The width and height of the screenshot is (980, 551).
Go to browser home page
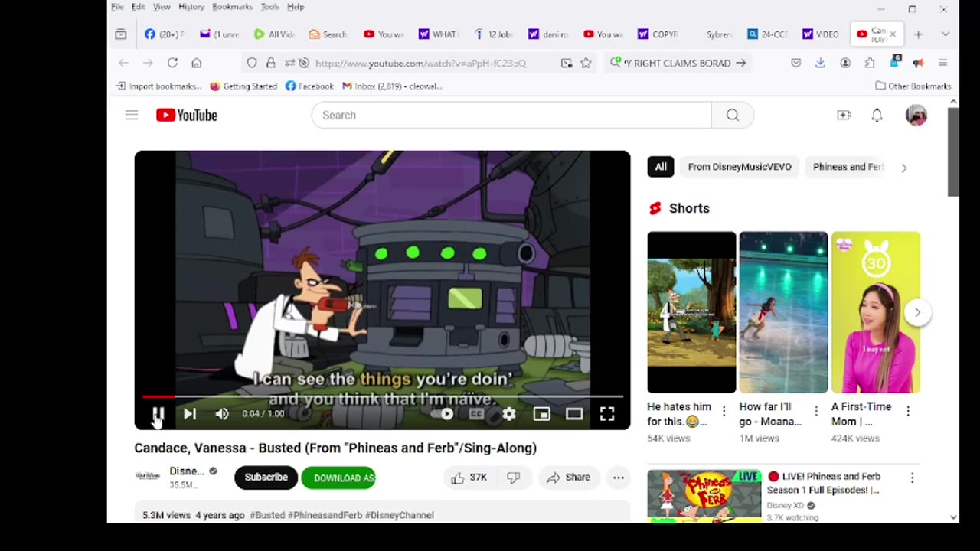(x=197, y=63)
